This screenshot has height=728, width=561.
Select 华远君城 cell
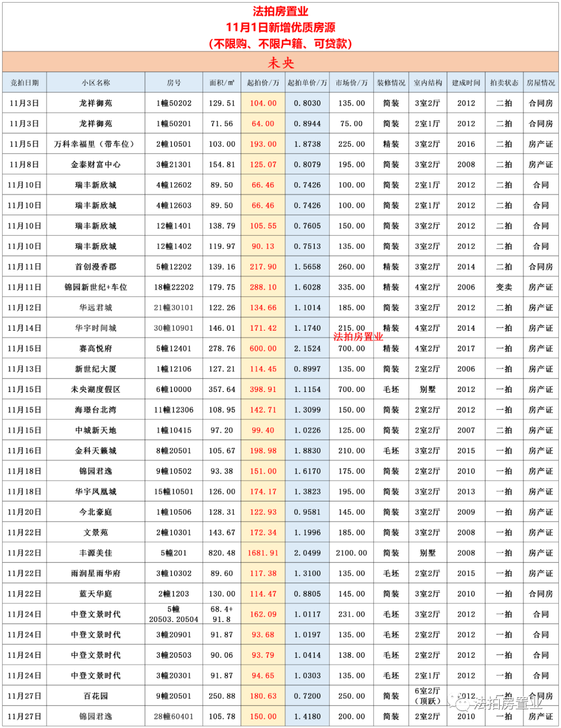tap(96, 307)
